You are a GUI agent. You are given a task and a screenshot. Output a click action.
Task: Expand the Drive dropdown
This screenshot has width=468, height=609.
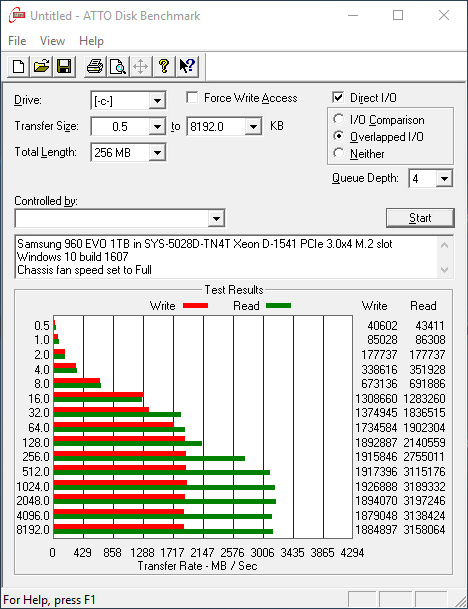(x=157, y=101)
